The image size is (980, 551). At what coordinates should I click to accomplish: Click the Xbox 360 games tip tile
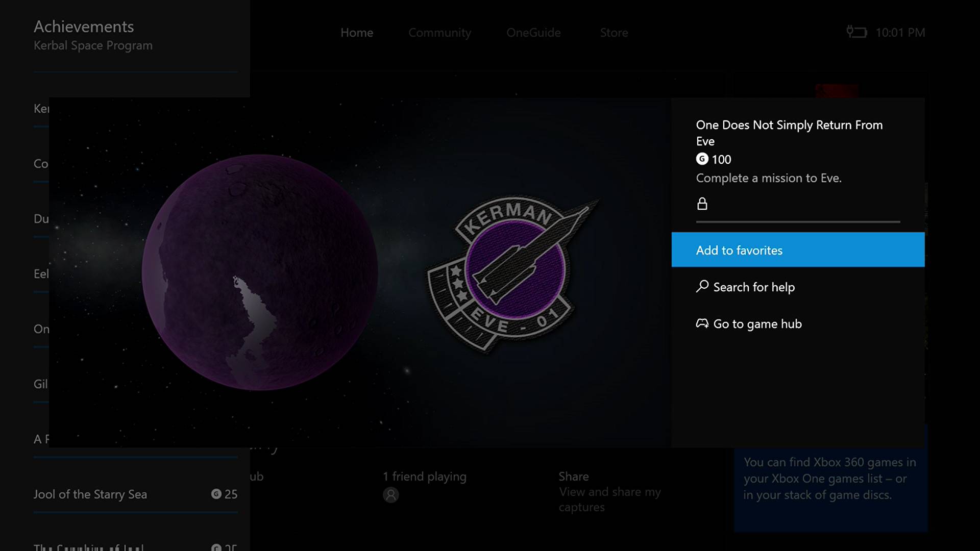click(830, 480)
